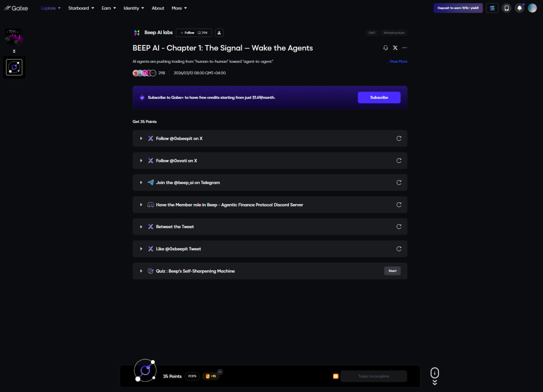
Task: Open the three-dot more options menu
Action: coord(405,48)
